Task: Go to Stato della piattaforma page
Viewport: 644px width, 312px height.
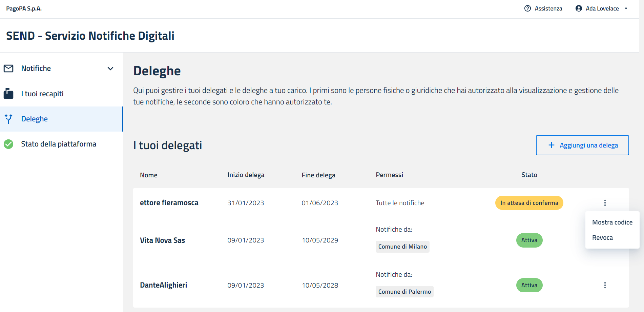Action: click(59, 144)
